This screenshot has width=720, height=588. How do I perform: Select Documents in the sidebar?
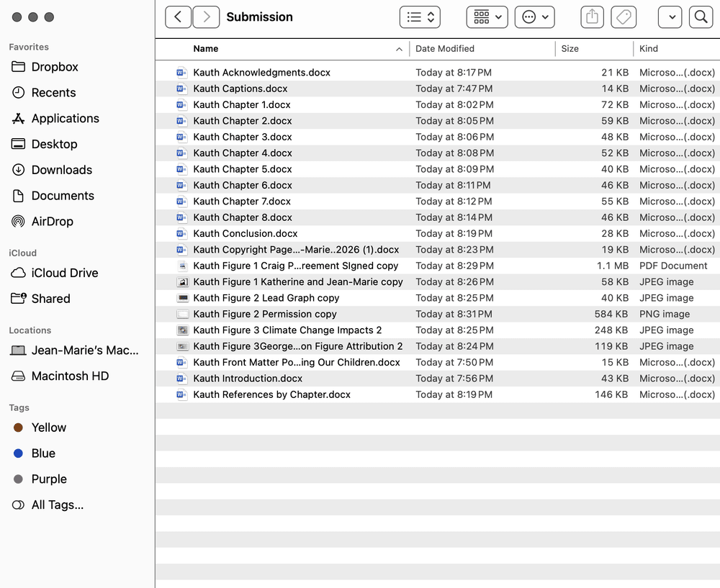[63, 196]
